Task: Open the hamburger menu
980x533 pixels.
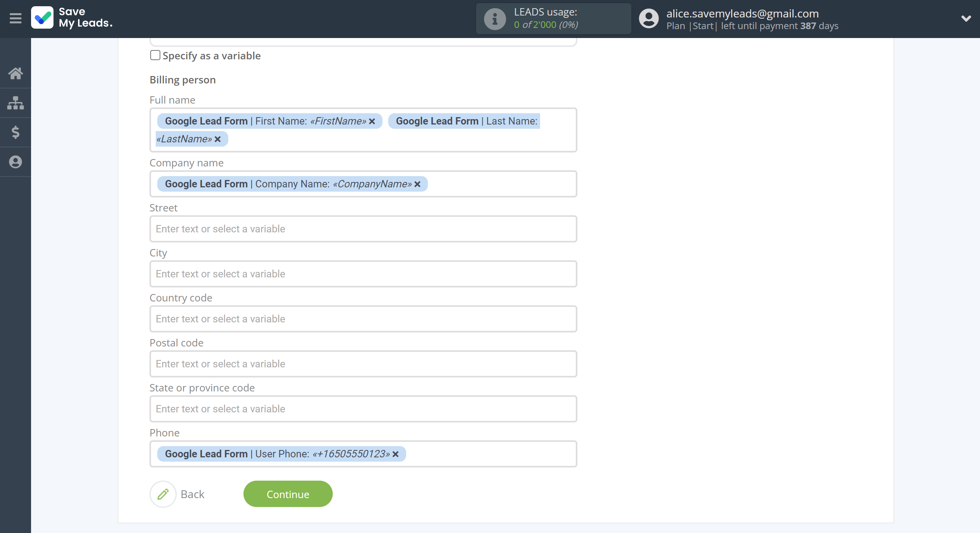Action: click(16, 18)
